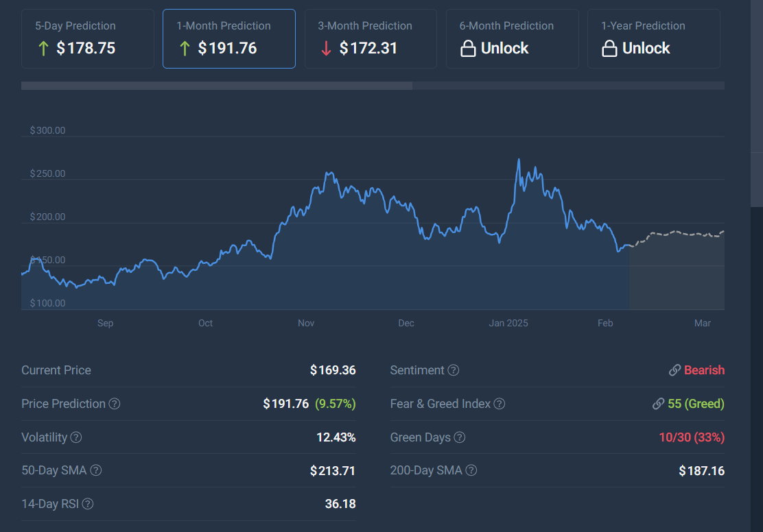Unlock the 6-Month Prediction

(513, 39)
